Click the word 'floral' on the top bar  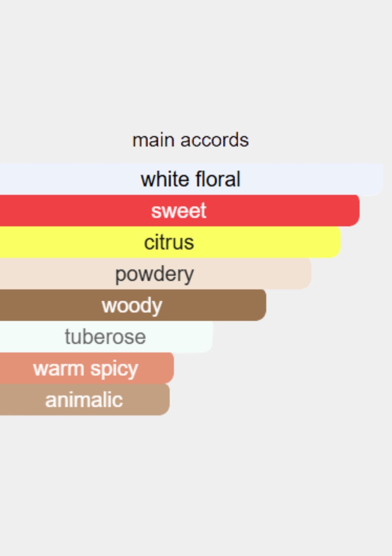coord(218,179)
